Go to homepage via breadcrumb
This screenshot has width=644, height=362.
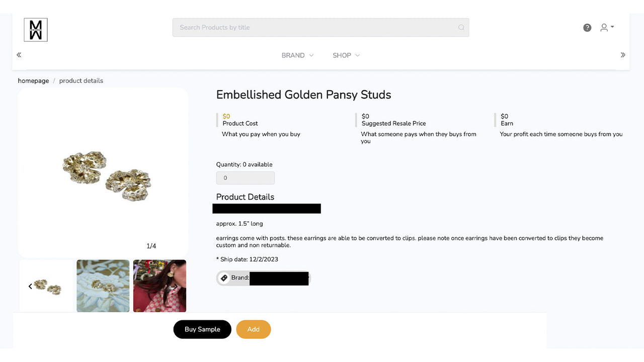(33, 80)
